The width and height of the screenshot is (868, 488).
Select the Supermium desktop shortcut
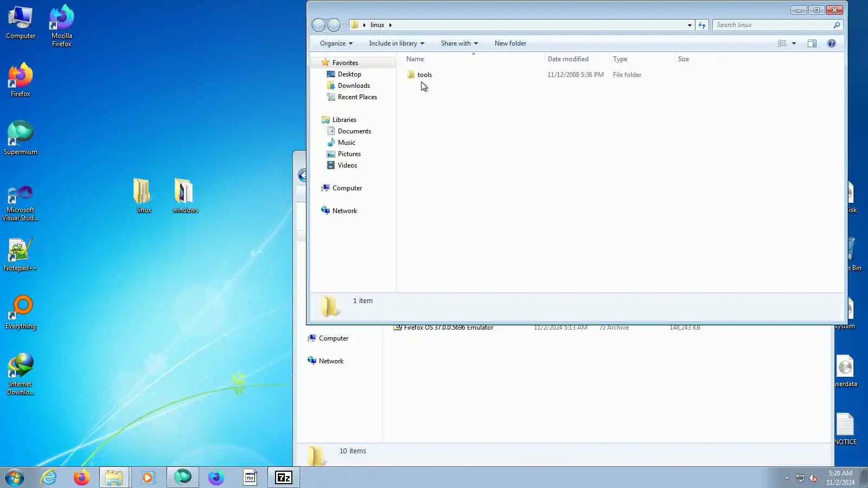point(21,138)
